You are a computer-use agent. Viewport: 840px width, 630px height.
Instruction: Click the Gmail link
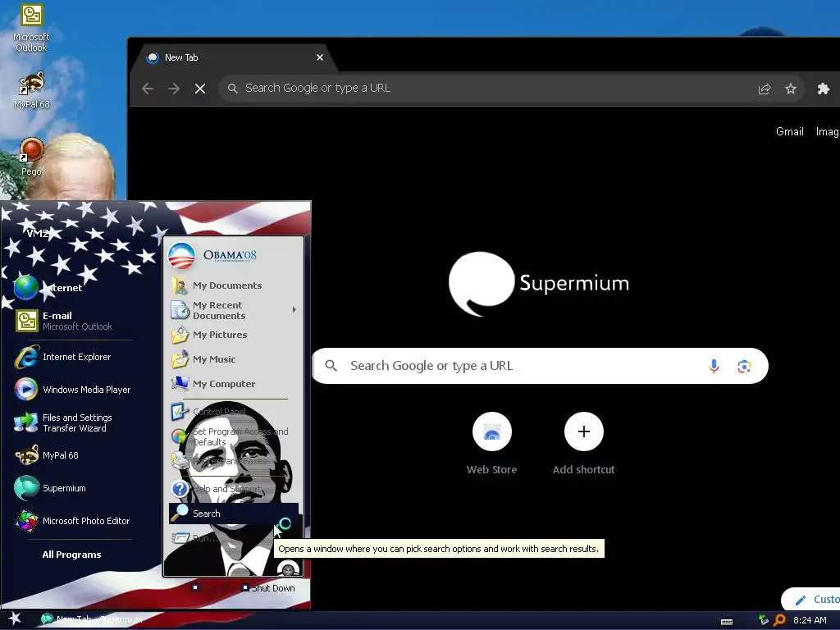coord(790,132)
